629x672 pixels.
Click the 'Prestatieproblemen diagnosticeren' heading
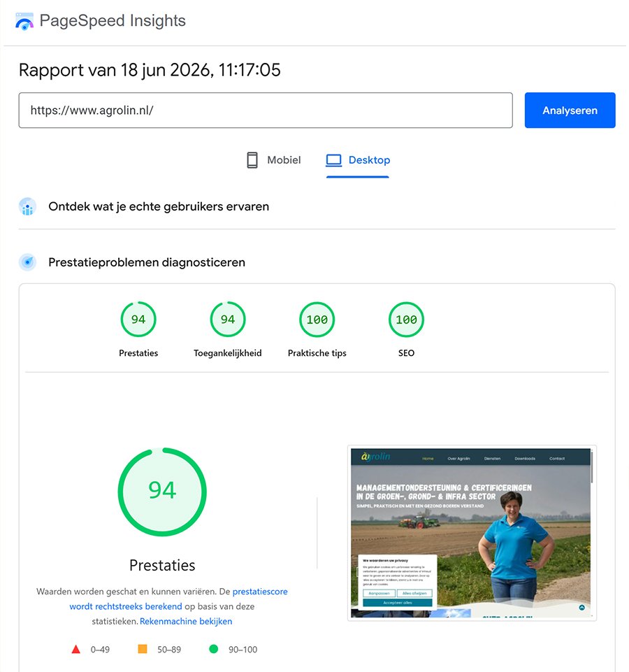[147, 262]
